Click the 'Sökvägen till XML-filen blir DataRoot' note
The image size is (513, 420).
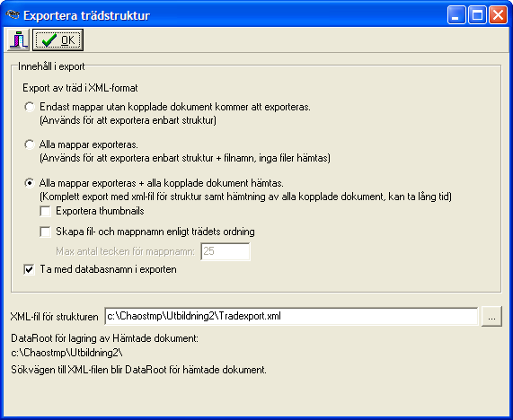pos(138,370)
